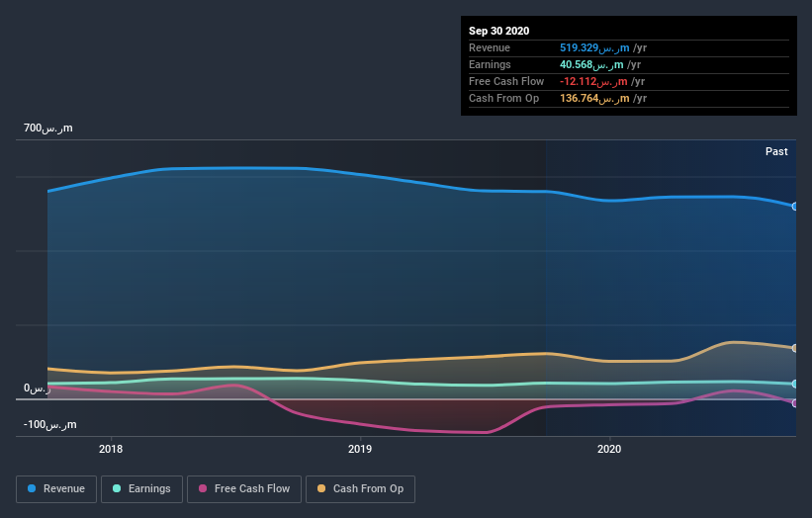
Task: Click the 2019 x-axis label
Action: pyautogui.click(x=360, y=449)
